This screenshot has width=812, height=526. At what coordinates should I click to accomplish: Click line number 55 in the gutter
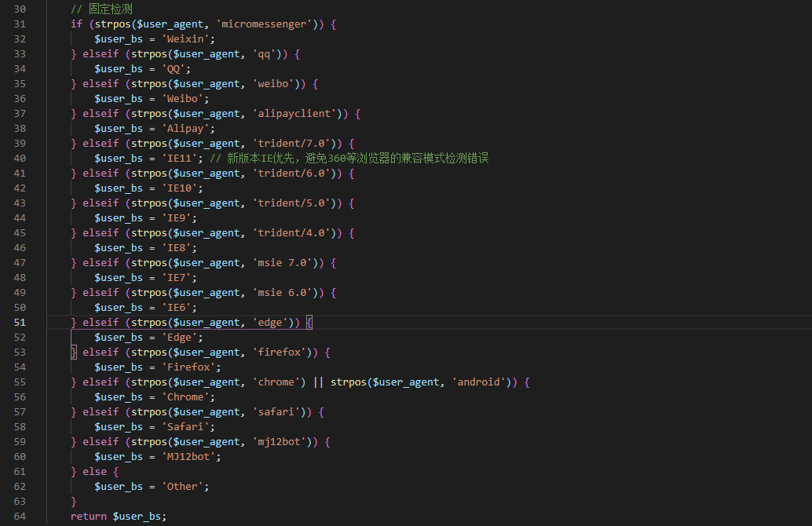[x=20, y=382]
